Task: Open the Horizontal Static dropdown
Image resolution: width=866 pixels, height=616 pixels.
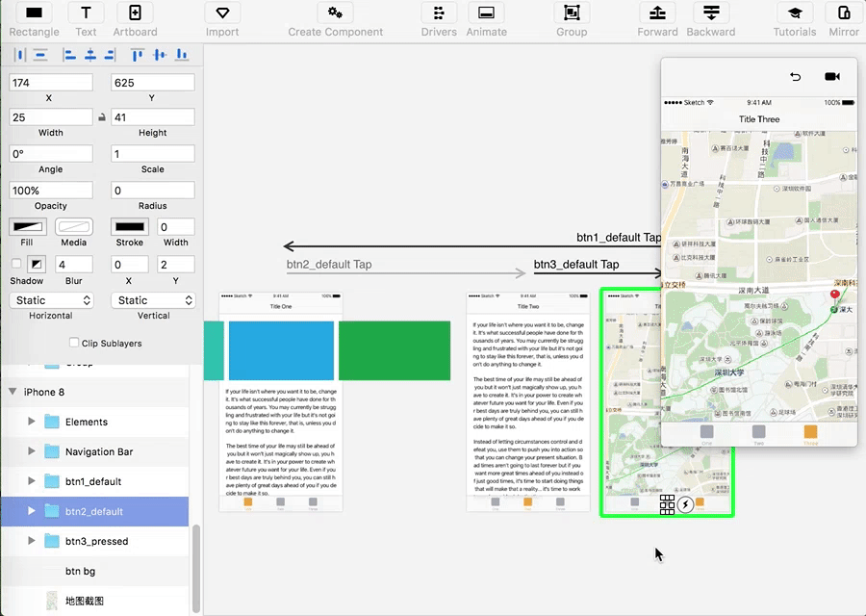Action: click(x=51, y=300)
